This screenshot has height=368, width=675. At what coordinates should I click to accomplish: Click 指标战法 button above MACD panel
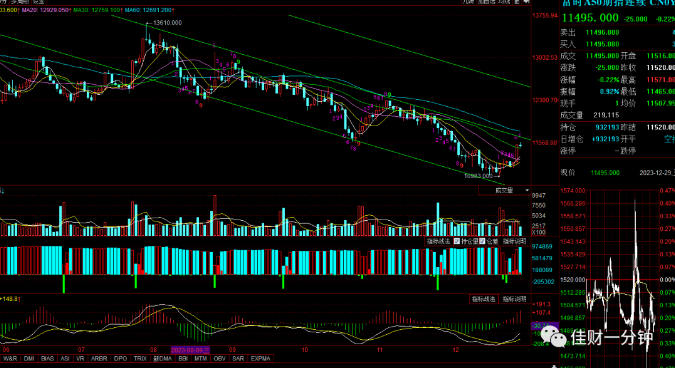click(x=483, y=299)
